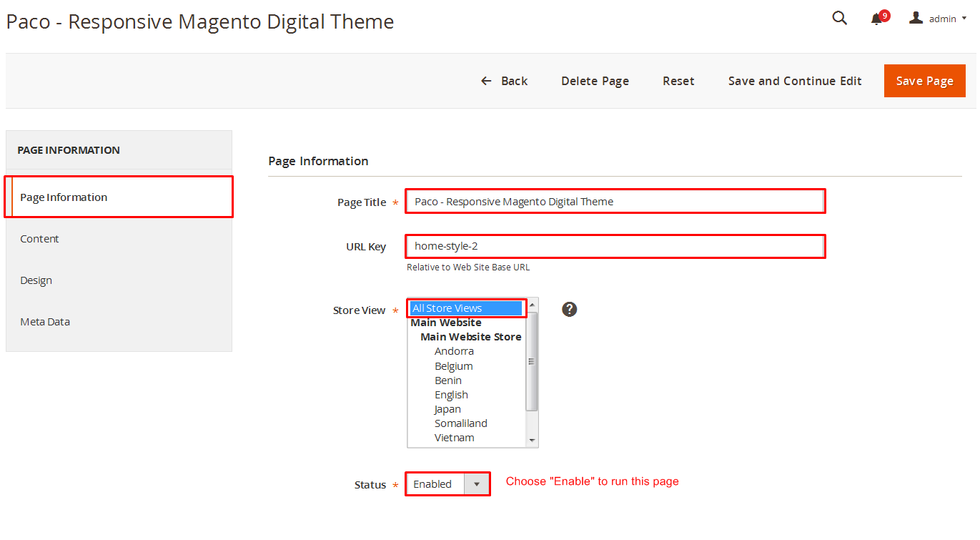This screenshot has width=980, height=540.
Task: Select English store view
Action: pos(451,395)
